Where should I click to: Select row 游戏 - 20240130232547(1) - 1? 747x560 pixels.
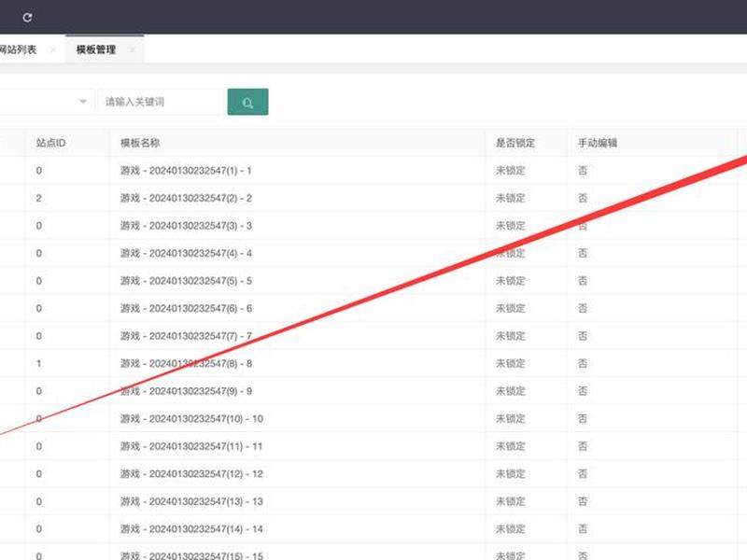[373, 171]
